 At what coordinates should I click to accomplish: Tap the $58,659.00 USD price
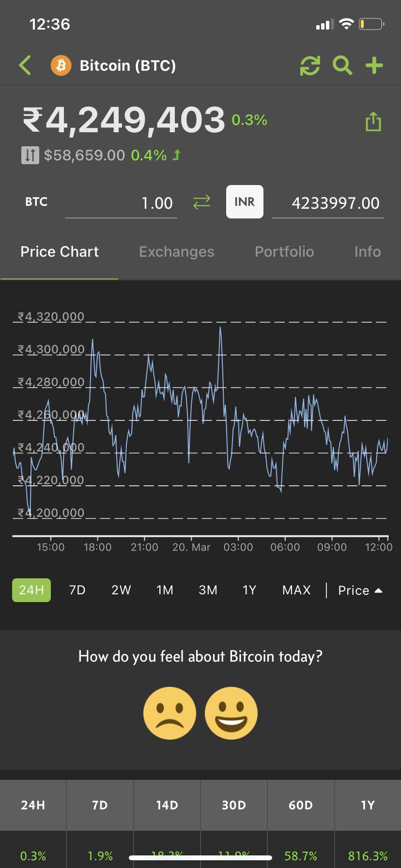(x=84, y=155)
